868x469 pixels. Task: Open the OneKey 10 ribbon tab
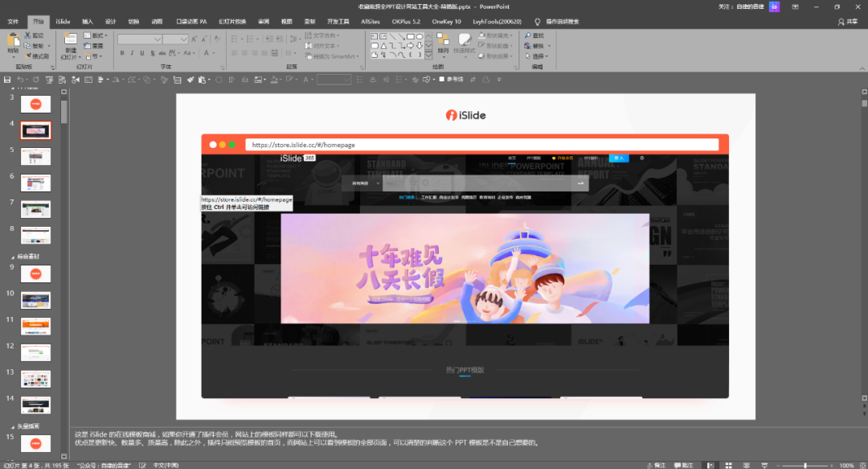pyautogui.click(x=446, y=22)
